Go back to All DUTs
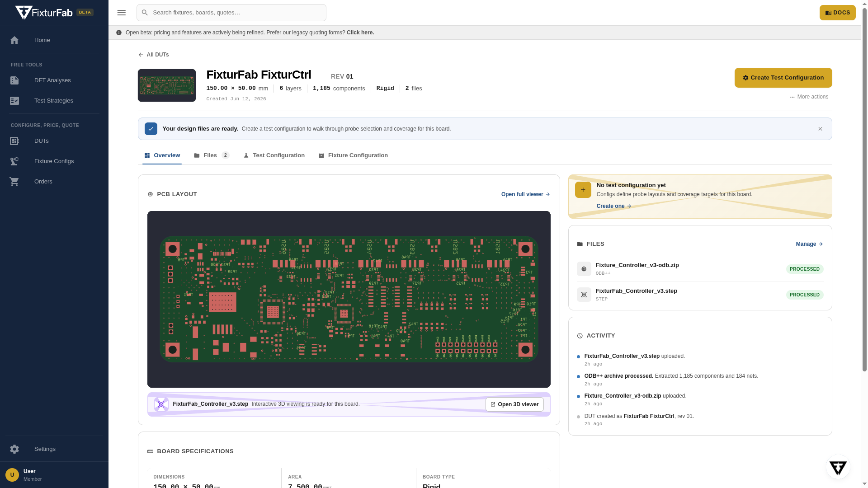868x488 pixels. coord(154,55)
